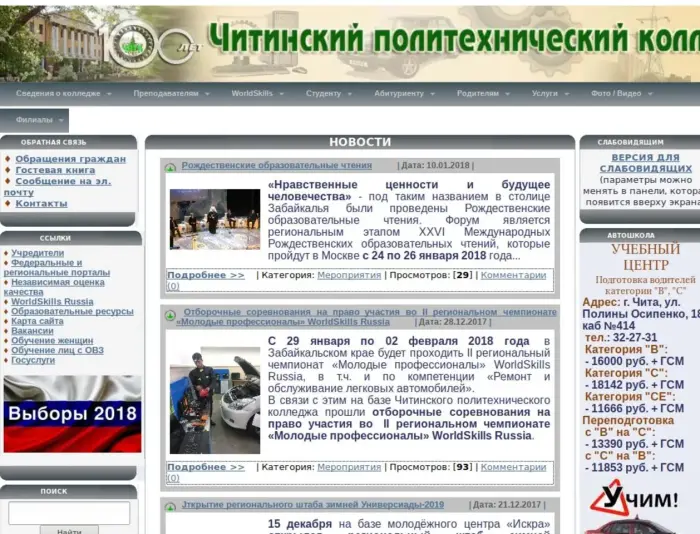
Task: Open Версия для слабовидящих link
Action: click(644, 163)
